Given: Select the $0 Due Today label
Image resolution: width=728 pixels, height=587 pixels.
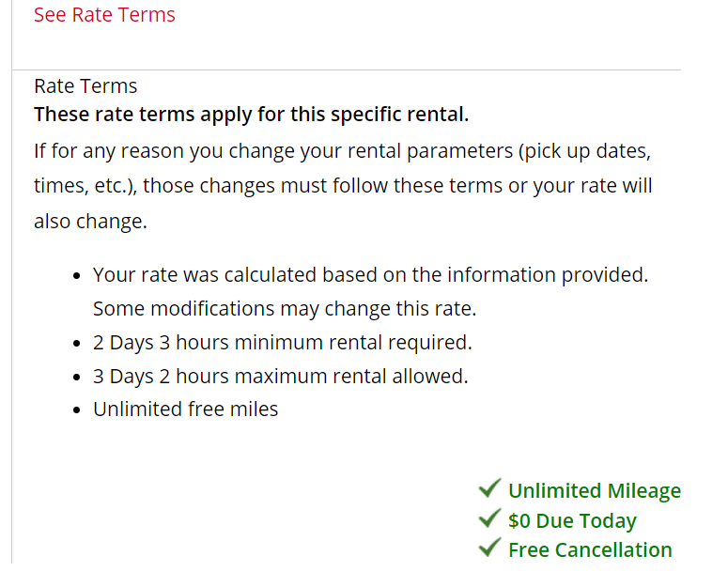Looking at the screenshot, I should 572,520.
